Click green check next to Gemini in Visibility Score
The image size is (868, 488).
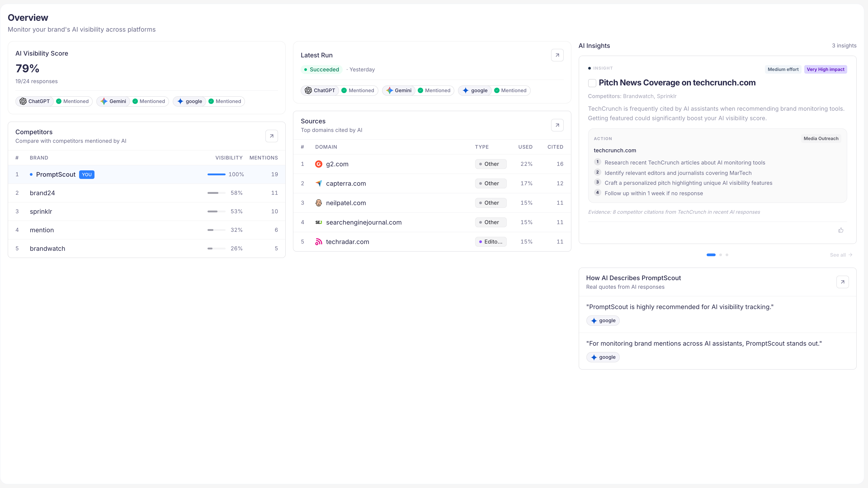(135, 101)
